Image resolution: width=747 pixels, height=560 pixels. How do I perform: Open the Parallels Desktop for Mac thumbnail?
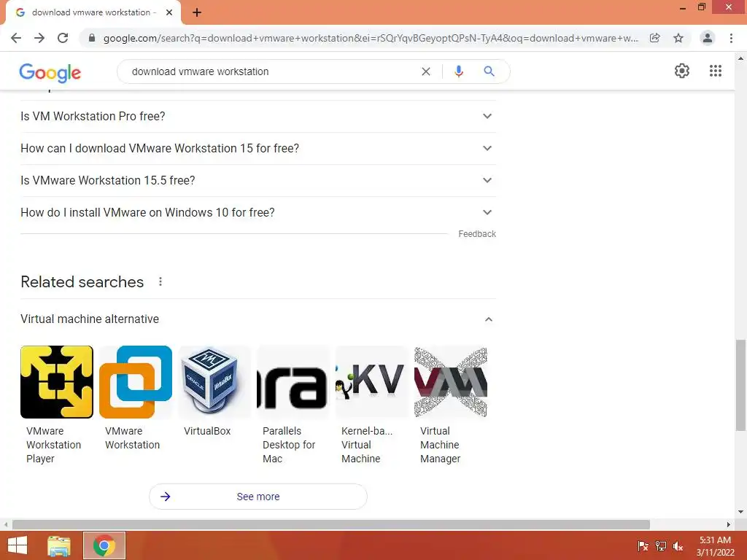293,382
